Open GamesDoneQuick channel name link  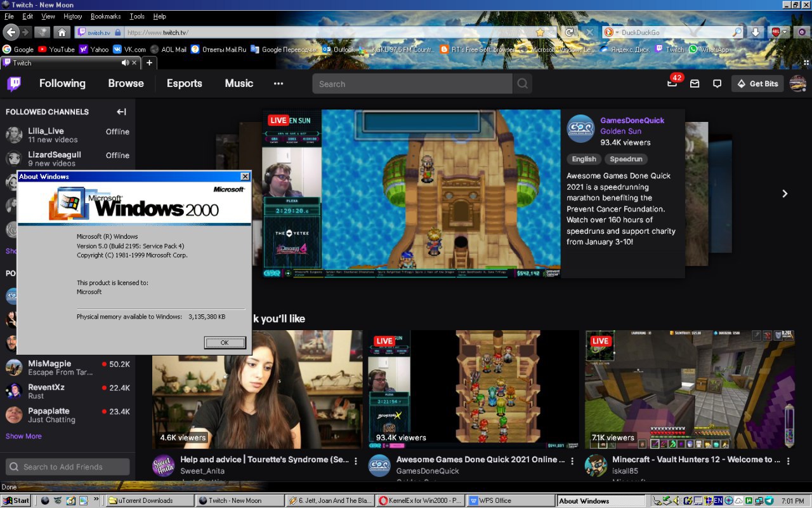632,121
